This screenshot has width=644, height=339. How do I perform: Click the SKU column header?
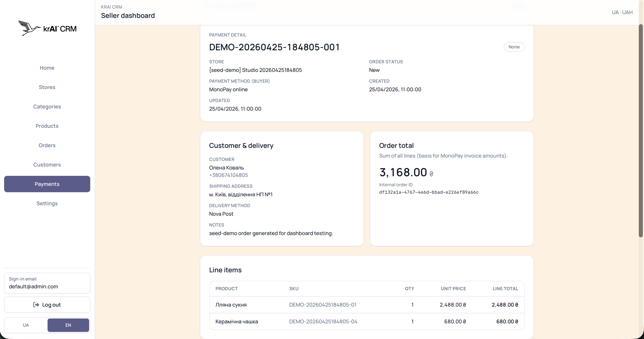click(x=294, y=289)
